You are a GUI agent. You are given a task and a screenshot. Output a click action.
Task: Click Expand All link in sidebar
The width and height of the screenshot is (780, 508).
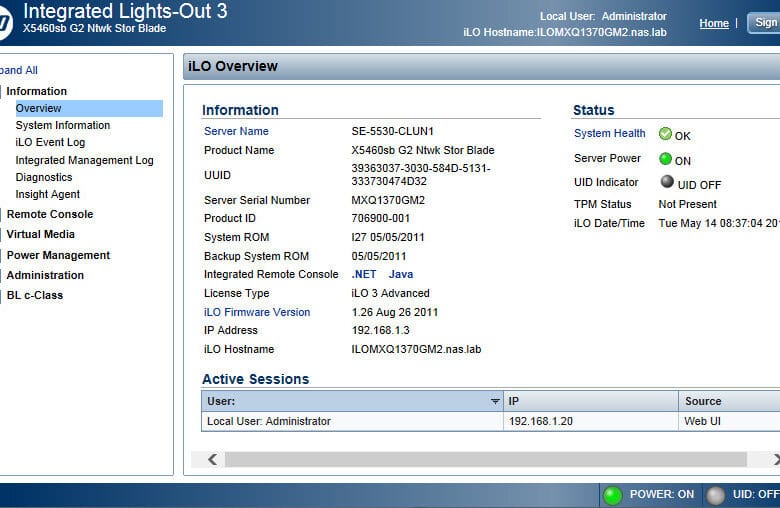click(18, 70)
